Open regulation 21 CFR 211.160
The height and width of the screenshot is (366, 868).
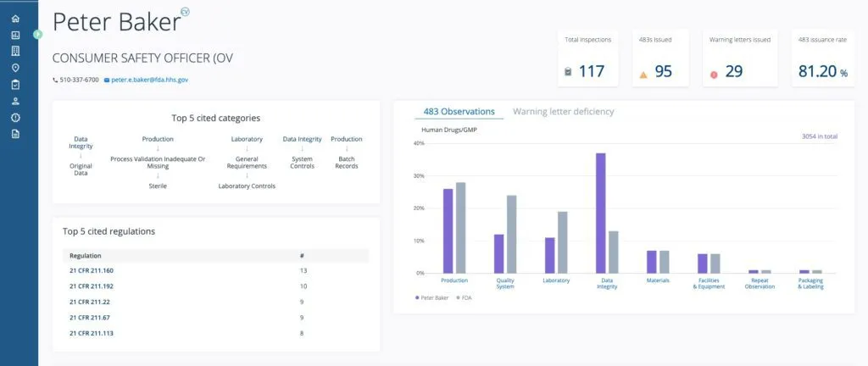pyautogui.click(x=92, y=270)
